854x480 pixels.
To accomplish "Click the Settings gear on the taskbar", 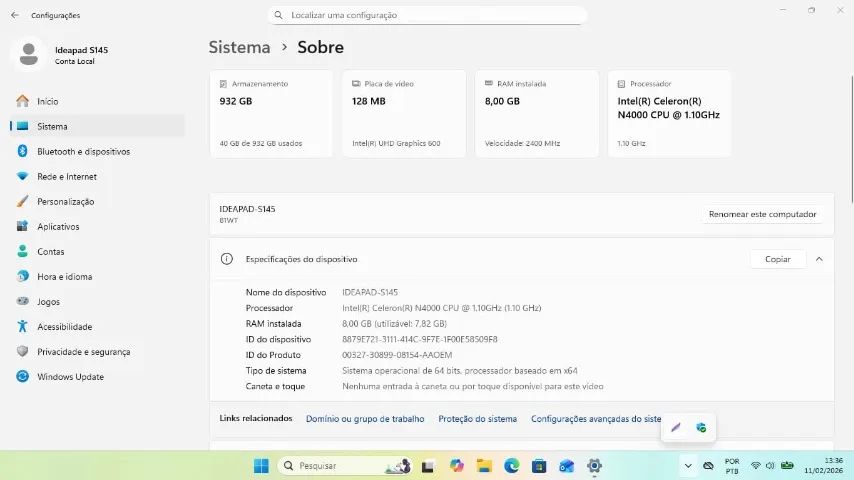I will [594, 466].
